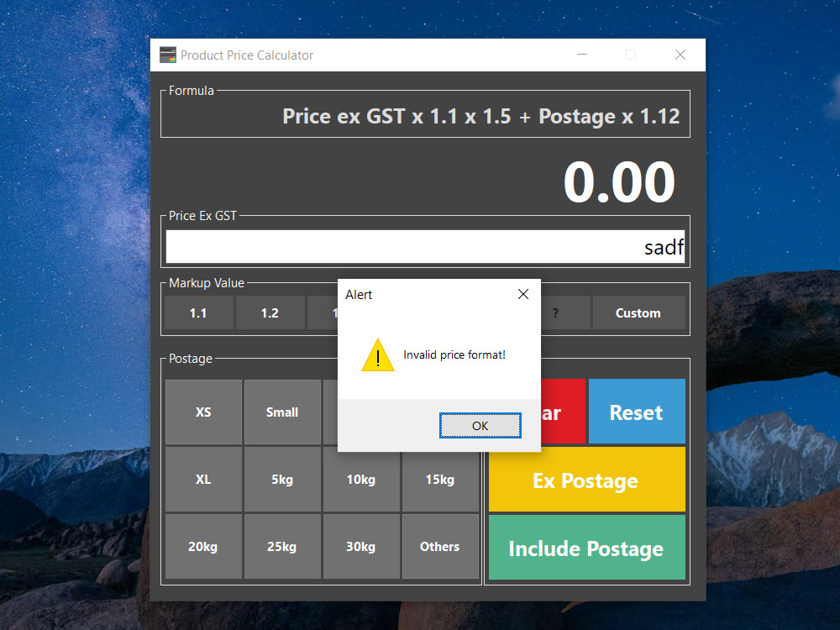Click the Product Price Calculator app icon

coord(168,55)
